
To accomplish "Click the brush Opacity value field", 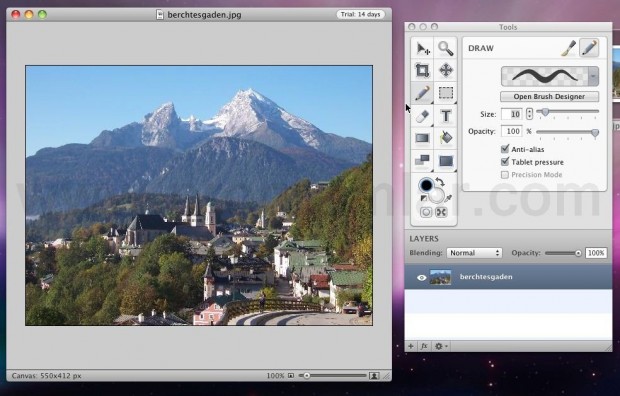I will coord(512,131).
